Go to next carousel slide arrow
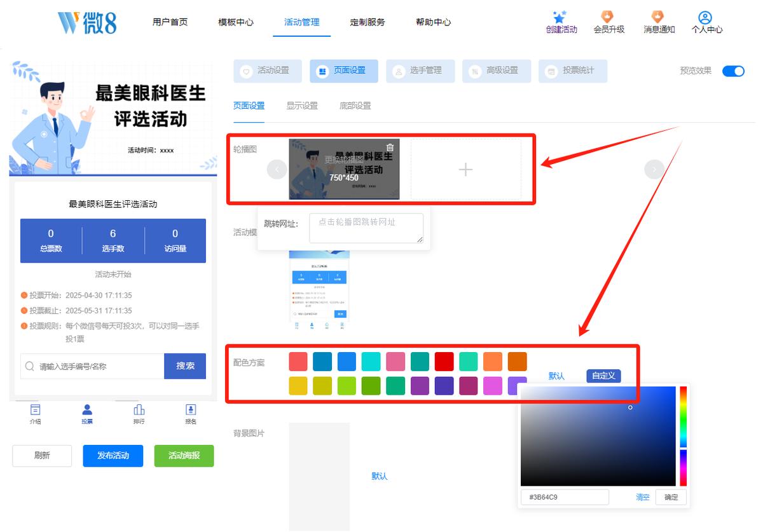Screen dimensions: 763x532 (654, 169)
